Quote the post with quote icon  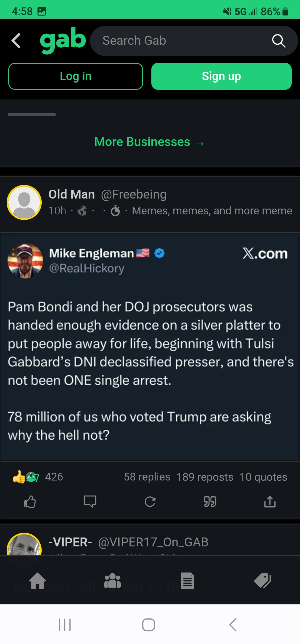click(210, 502)
